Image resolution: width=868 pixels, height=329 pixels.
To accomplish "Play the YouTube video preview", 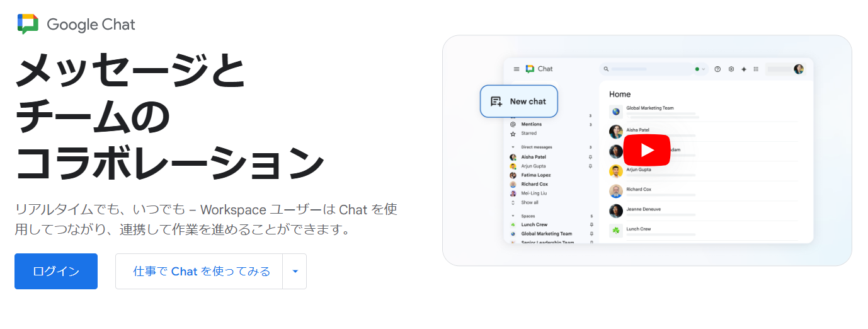I will pyautogui.click(x=647, y=151).
